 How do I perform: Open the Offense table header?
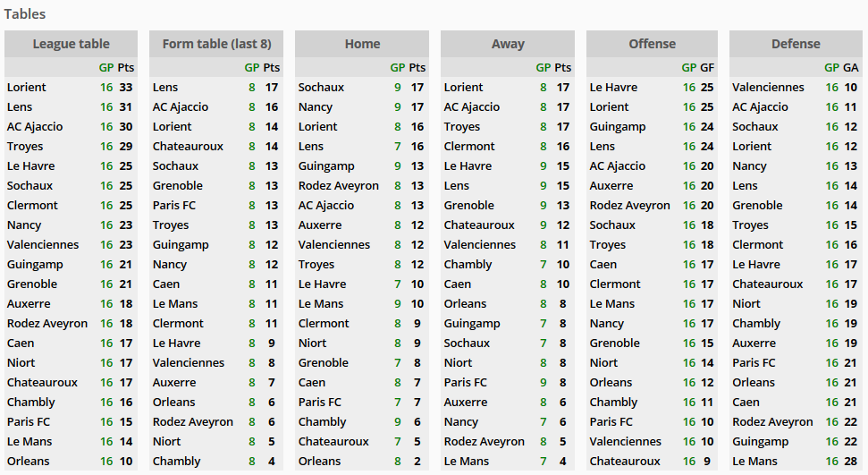point(652,44)
